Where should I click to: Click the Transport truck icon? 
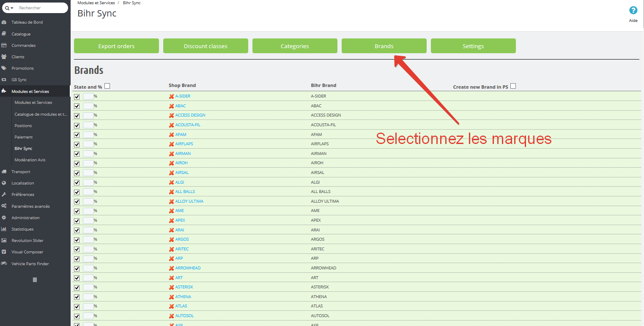pos(4,172)
